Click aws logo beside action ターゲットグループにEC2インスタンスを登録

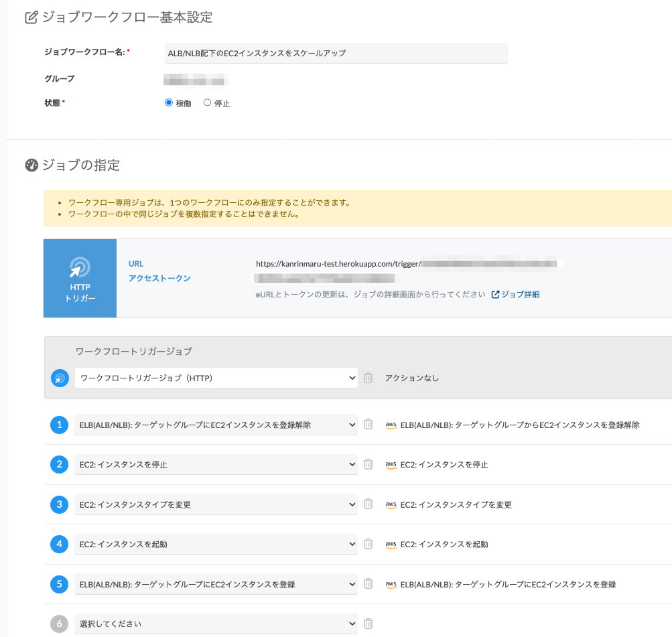[391, 584]
